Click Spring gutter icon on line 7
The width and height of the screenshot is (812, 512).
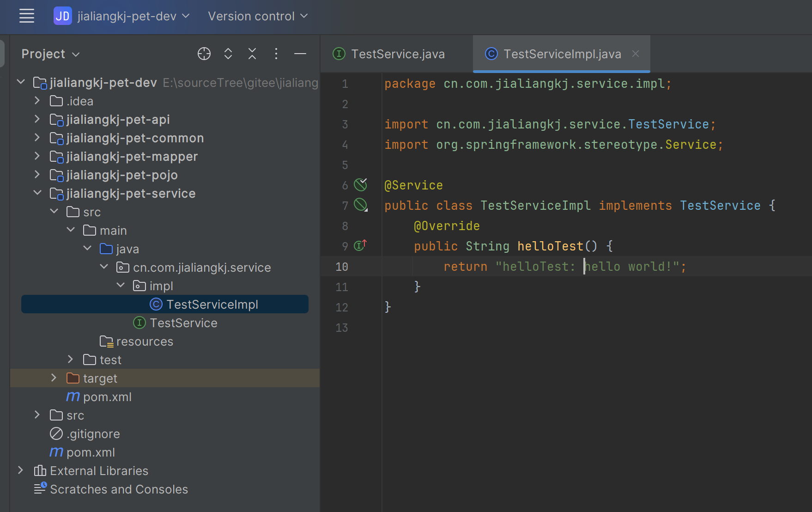[x=361, y=205]
